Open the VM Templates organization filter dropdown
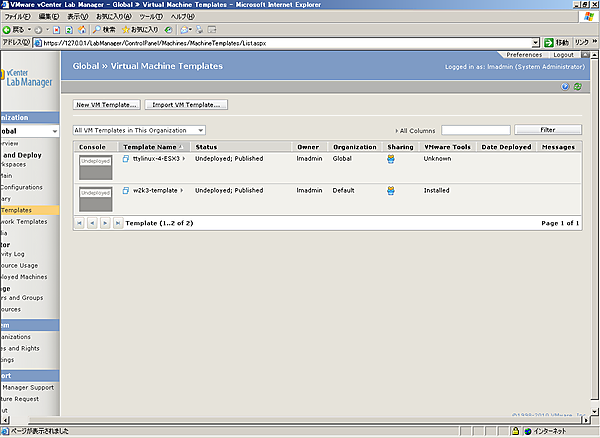600x438 pixels. (139, 130)
